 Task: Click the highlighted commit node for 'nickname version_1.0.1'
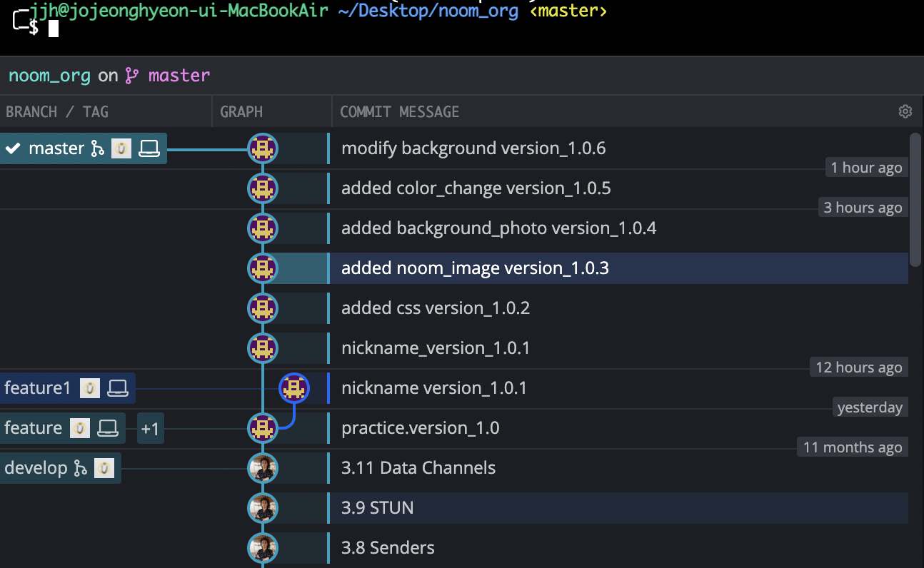click(296, 388)
